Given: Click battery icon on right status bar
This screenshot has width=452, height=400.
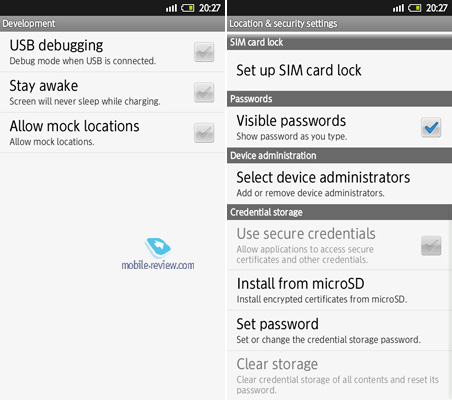Looking at the screenshot, I should tap(415, 8).
